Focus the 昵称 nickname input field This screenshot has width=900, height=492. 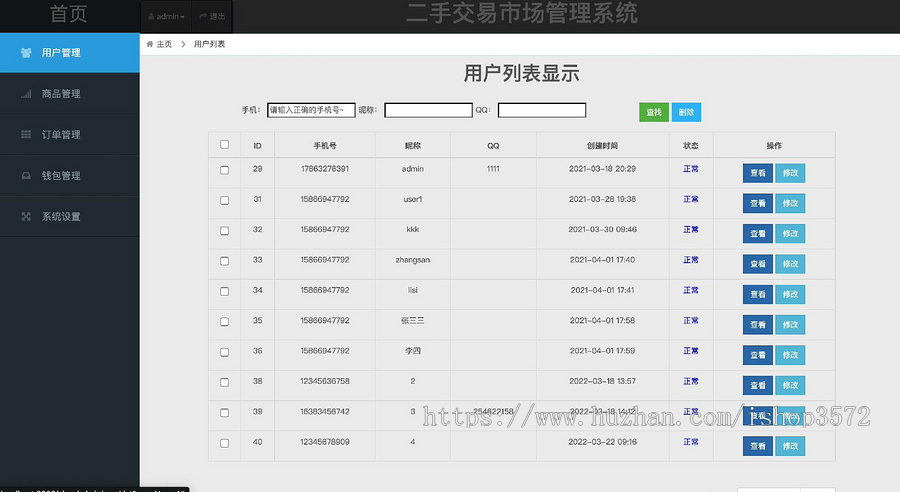click(x=428, y=110)
